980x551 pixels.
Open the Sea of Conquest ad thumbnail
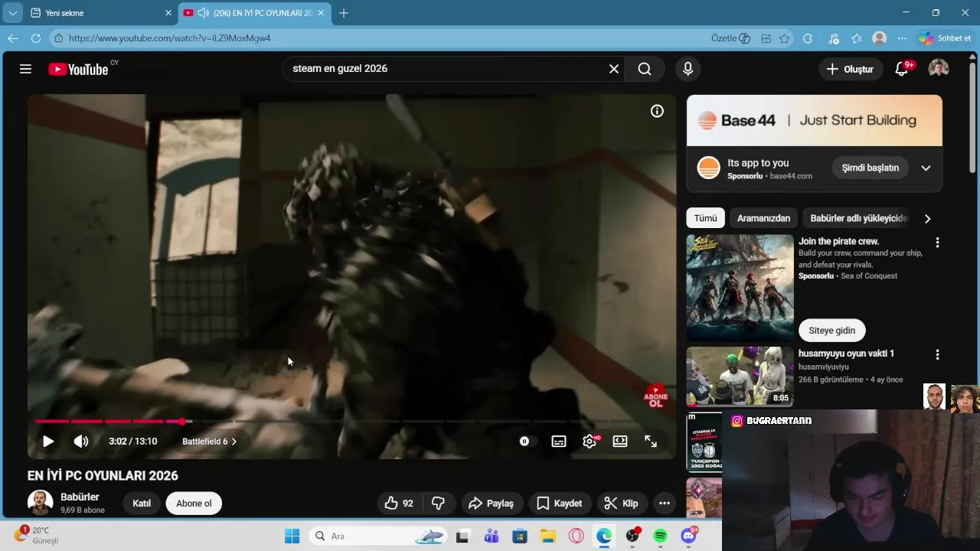tap(740, 288)
